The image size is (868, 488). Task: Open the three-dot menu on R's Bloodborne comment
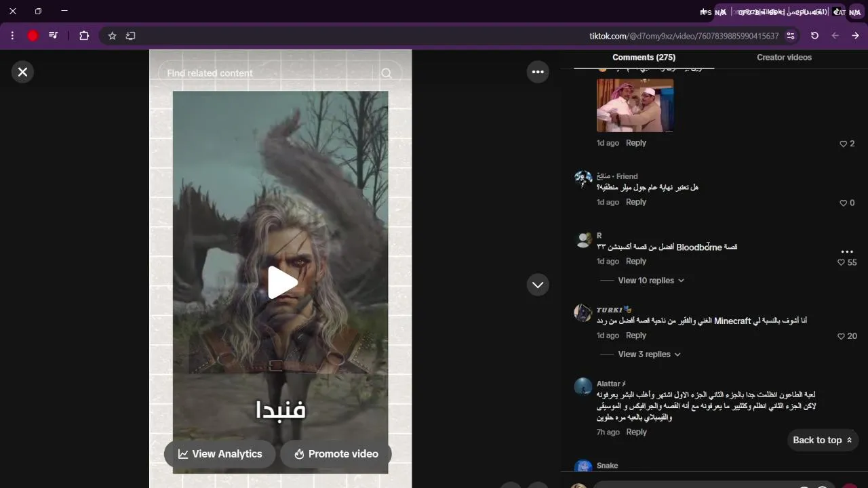click(846, 251)
